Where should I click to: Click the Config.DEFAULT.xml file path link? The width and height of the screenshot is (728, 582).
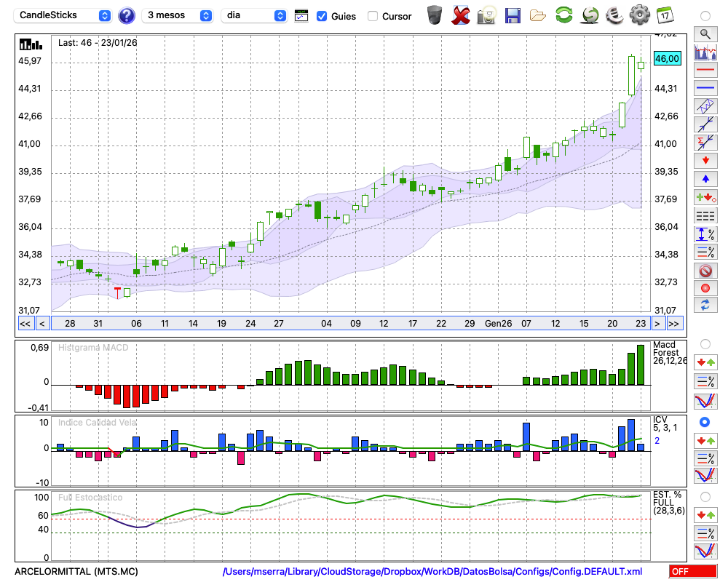coord(432,572)
